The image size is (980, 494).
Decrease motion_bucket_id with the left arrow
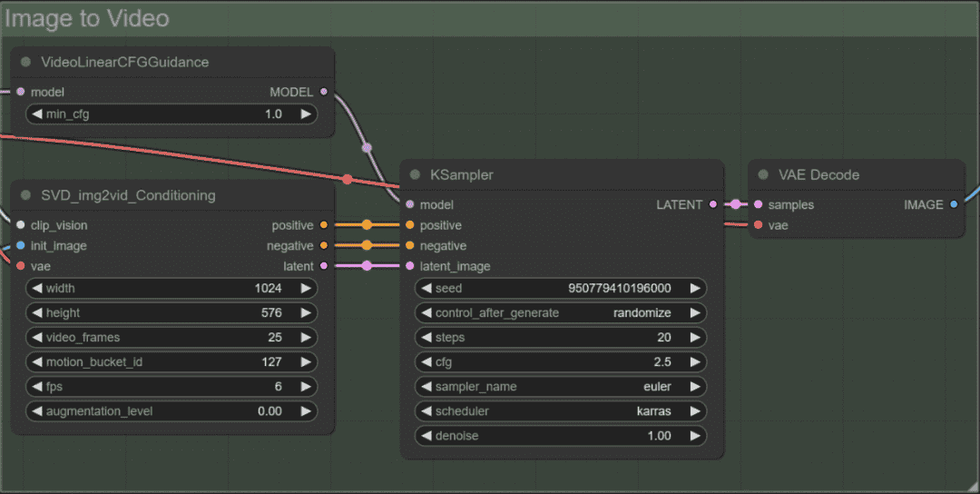pos(37,362)
